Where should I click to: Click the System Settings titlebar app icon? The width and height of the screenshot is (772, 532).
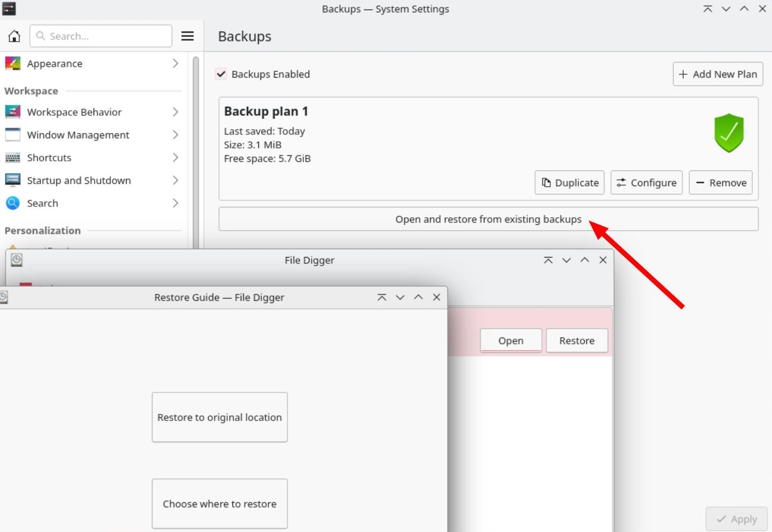click(9, 9)
